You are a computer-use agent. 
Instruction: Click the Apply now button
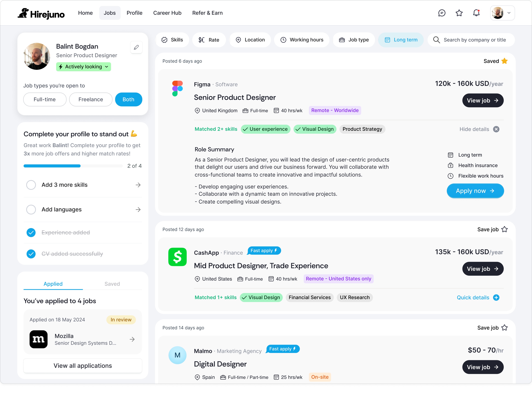pos(475,191)
